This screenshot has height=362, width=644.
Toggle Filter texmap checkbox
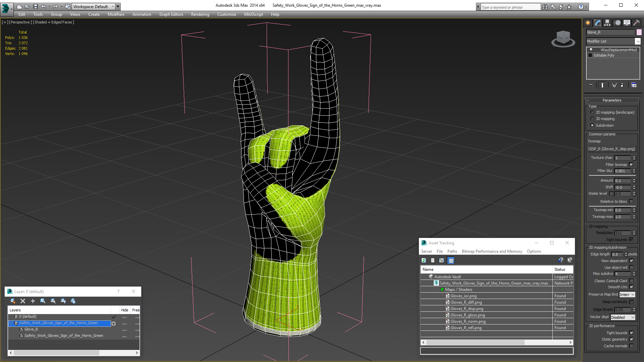coord(631,165)
